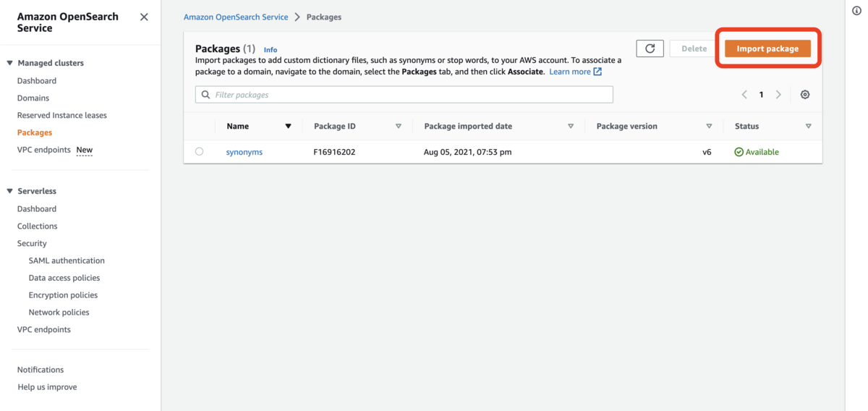Go to Amazon OpenSearch Service breadcrumb

pos(236,17)
